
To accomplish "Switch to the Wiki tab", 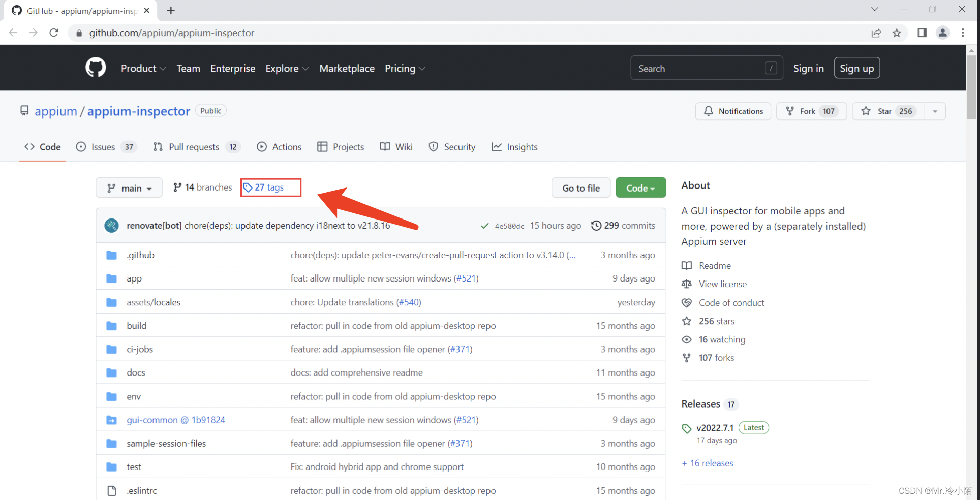I will [x=396, y=147].
